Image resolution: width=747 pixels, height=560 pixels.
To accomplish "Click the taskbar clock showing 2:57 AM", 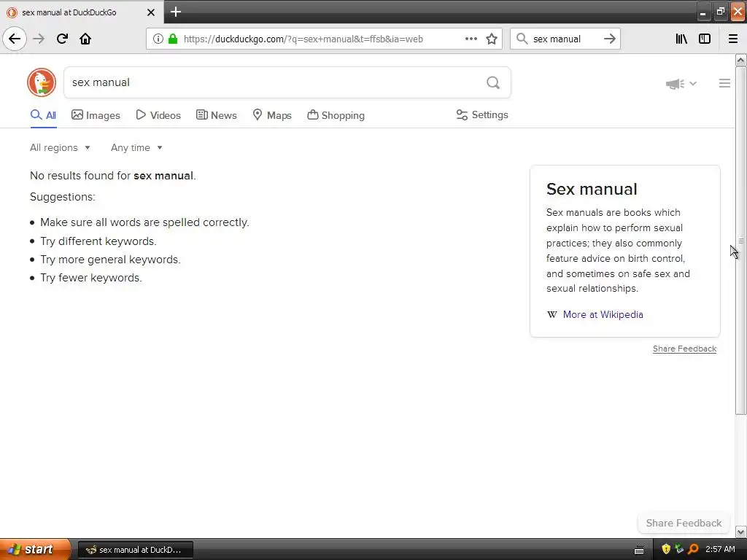I will coord(720,549).
